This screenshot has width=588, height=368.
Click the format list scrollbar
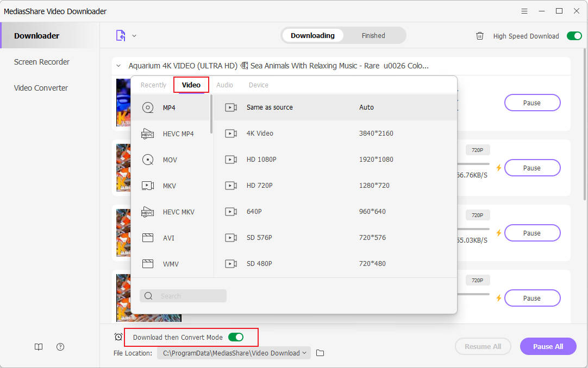[x=211, y=114]
